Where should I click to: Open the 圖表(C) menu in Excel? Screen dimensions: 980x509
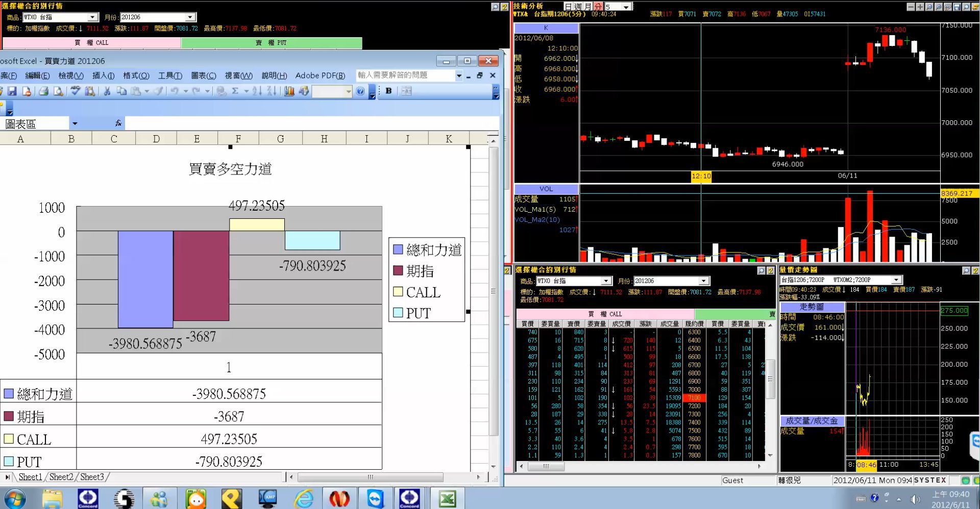point(203,75)
